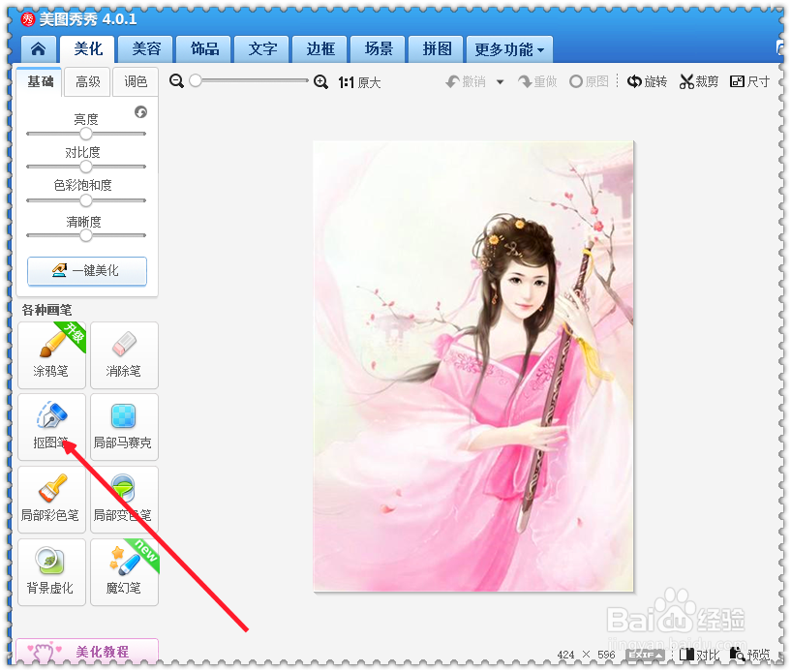The height and width of the screenshot is (672, 791).
Task: Click the 一键美化 one-click beautify button
Action: pos(87,271)
